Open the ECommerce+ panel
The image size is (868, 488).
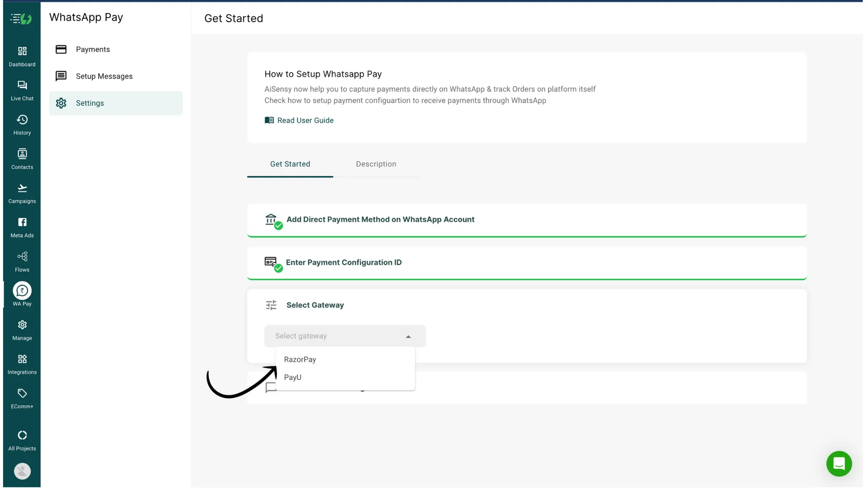[x=22, y=398]
